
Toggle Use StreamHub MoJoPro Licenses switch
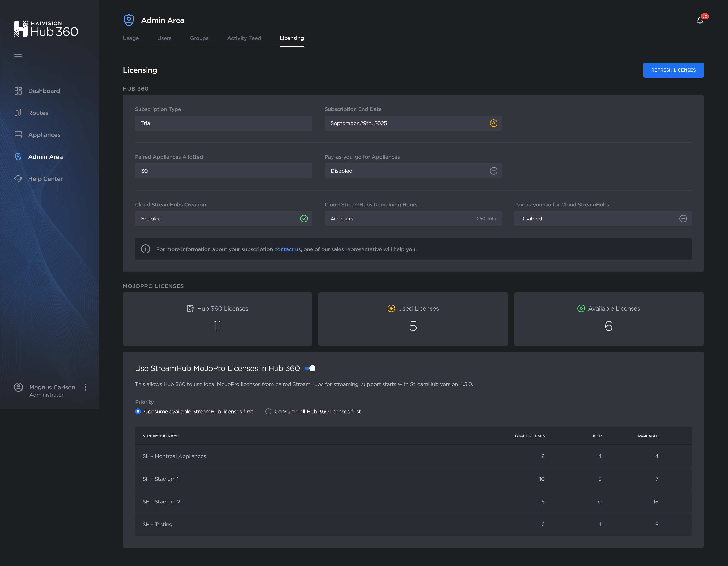click(x=310, y=368)
